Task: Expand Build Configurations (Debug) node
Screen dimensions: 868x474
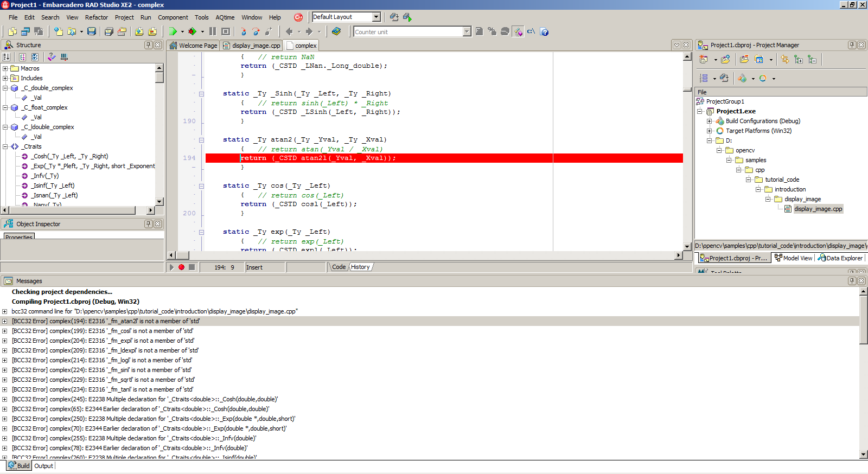Action: pos(709,121)
